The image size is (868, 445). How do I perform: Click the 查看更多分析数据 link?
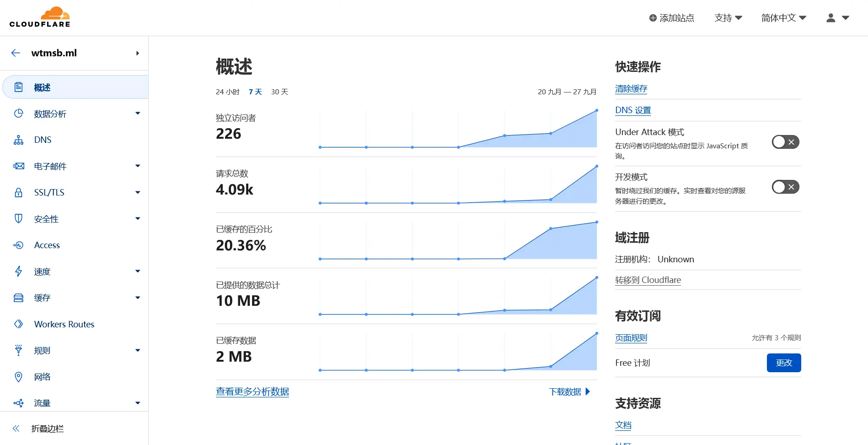tap(252, 391)
